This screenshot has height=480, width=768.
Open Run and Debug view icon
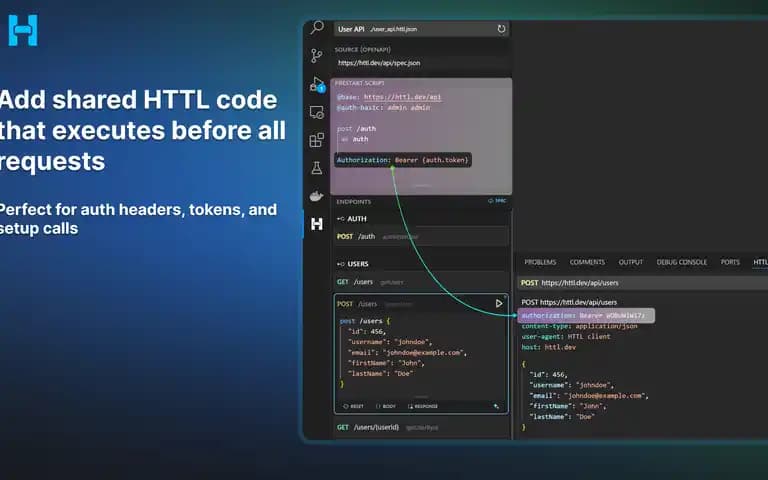[317, 84]
